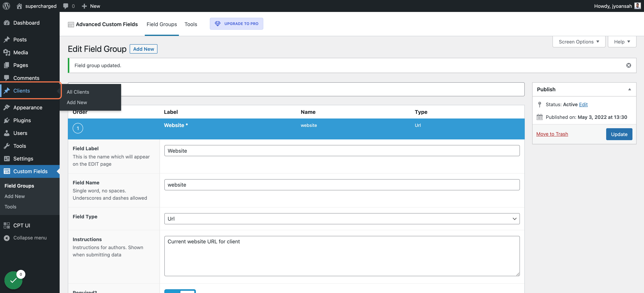Open Appearance brush icon
The height and width of the screenshot is (293, 644).
pos(7,107)
